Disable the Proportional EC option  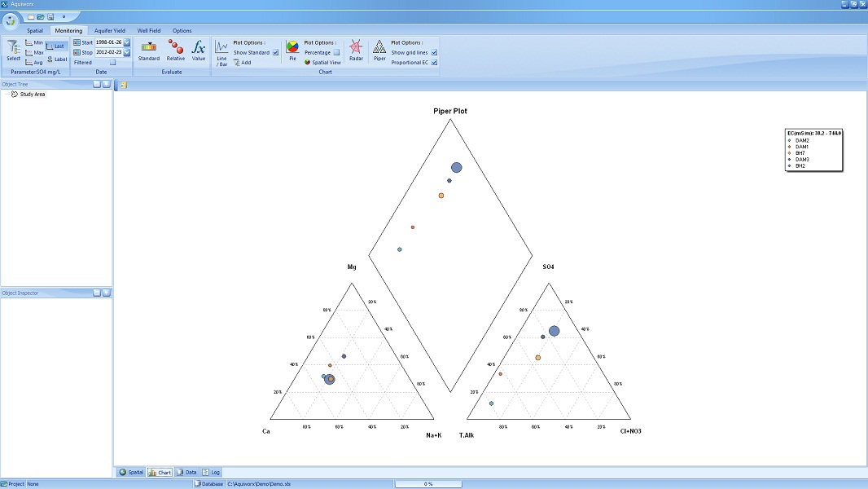coord(434,62)
